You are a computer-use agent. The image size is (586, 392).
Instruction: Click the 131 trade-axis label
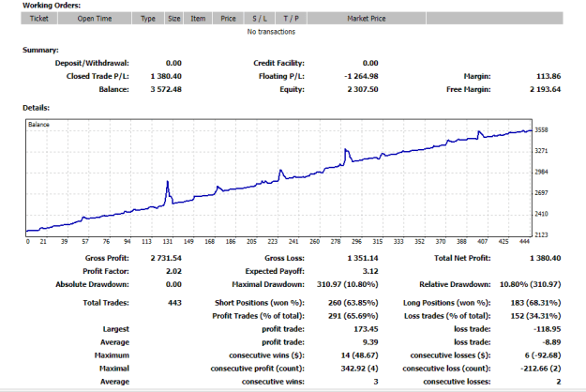click(x=168, y=242)
